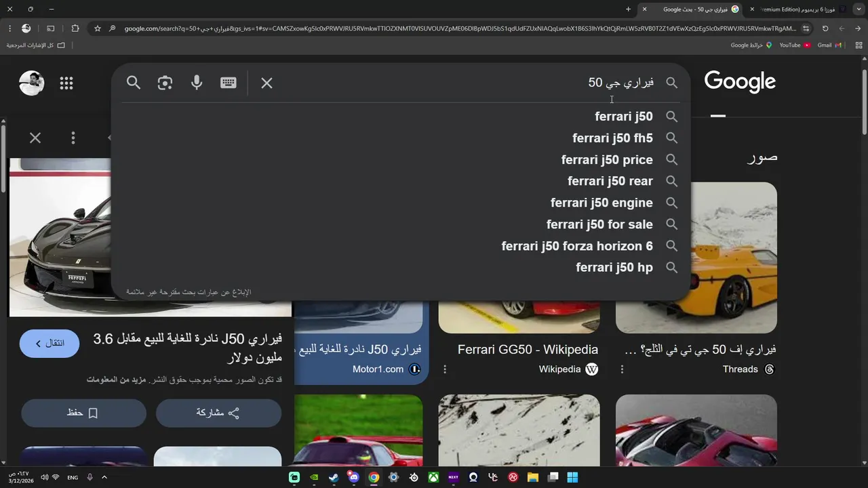The width and height of the screenshot is (868, 488).
Task: Open the 'خرائط Google' Maps bookmark
Action: 751,45
